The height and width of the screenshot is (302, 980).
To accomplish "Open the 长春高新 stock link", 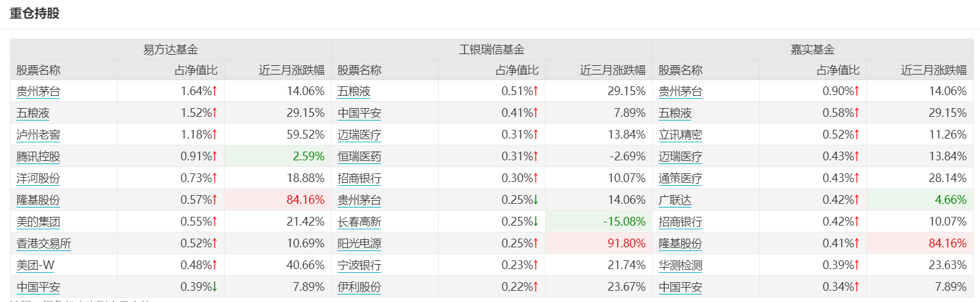I will point(359,222).
